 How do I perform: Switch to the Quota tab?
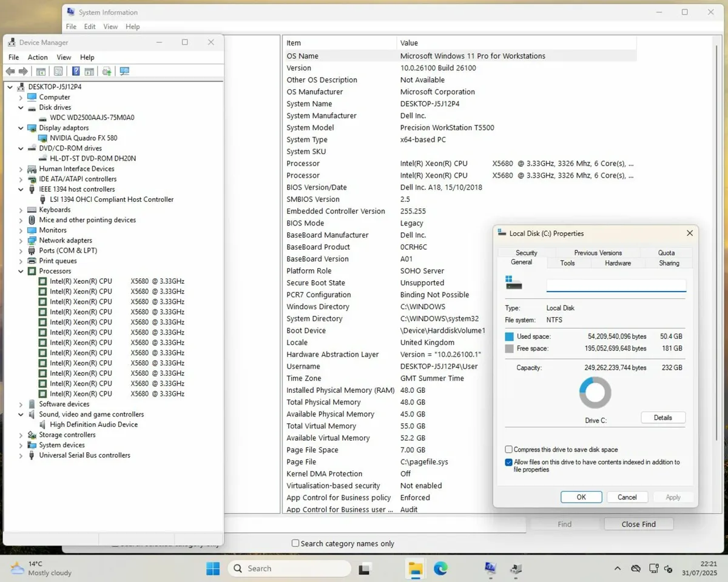[x=666, y=253]
